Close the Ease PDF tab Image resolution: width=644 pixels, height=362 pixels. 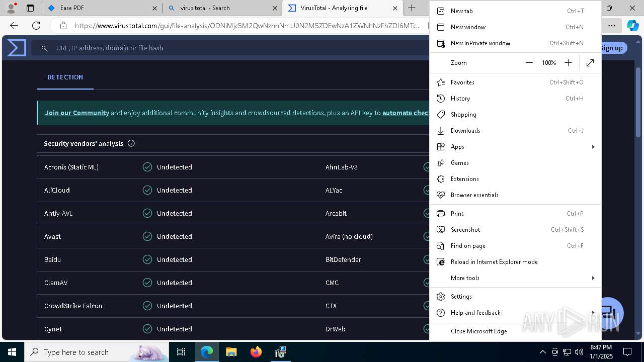tap(155, 8)
